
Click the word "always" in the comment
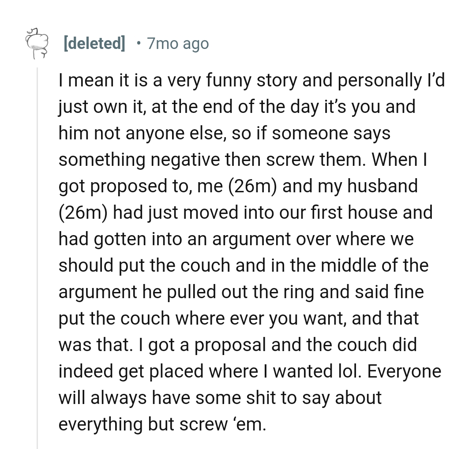click(x=118, y=397)
